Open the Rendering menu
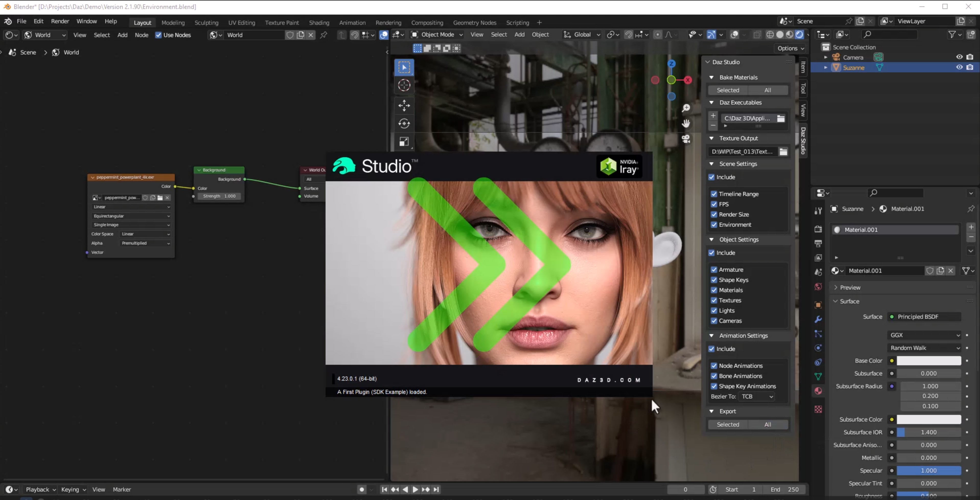Screen dimensions: 980x500 (388, 22)
